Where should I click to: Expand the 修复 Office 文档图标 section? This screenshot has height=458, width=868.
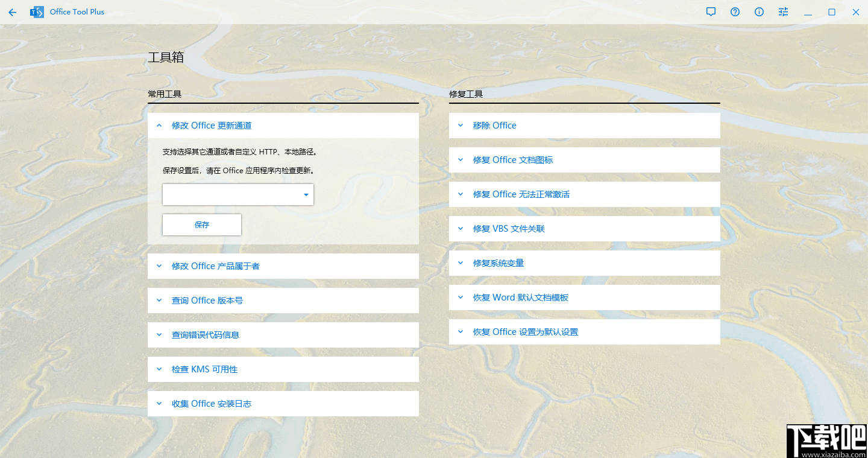[x=461, y=159]
